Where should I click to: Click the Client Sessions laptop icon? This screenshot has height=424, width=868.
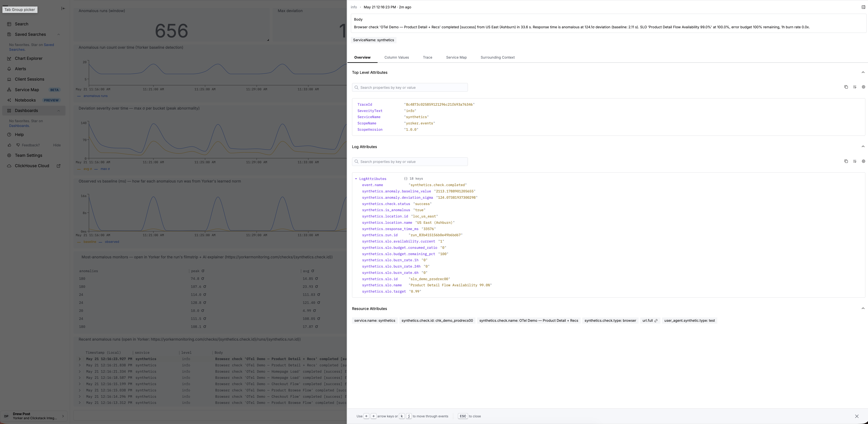(9, 79)
